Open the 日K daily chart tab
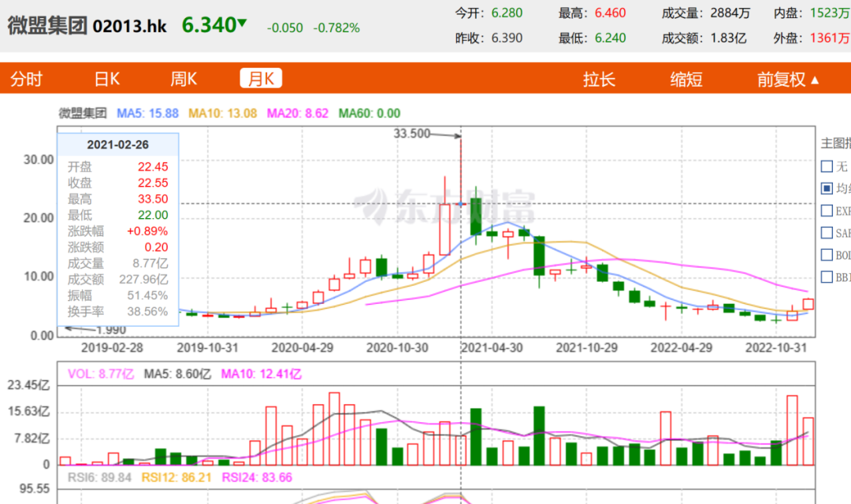The image size is (851, 504). pyautogui.click(x=106, y=79)
